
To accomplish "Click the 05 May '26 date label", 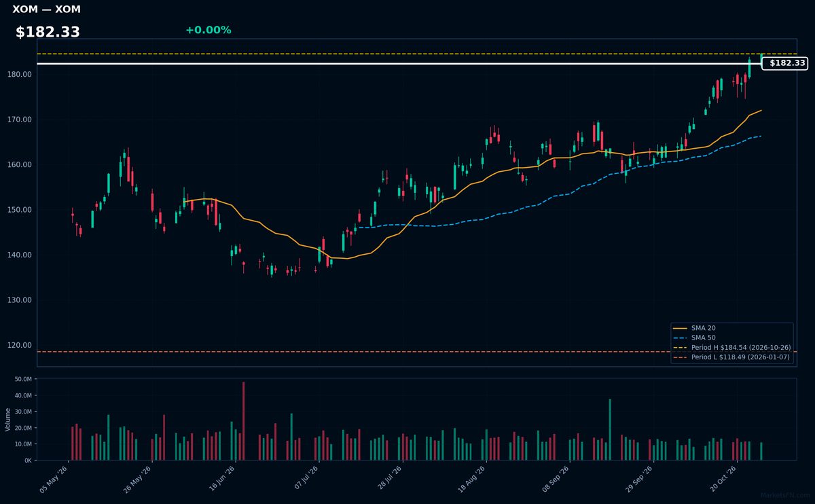I will click(54, 480).
